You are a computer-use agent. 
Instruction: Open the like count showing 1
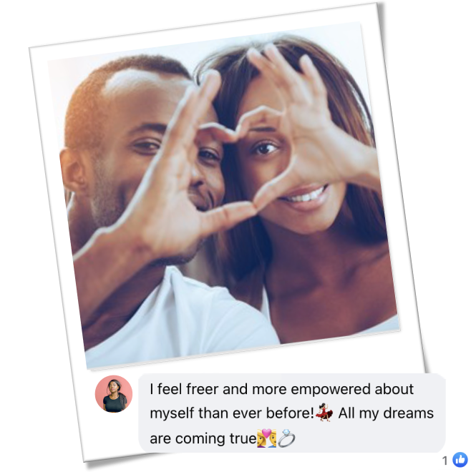pyautogui.click(x=445, y=461)
